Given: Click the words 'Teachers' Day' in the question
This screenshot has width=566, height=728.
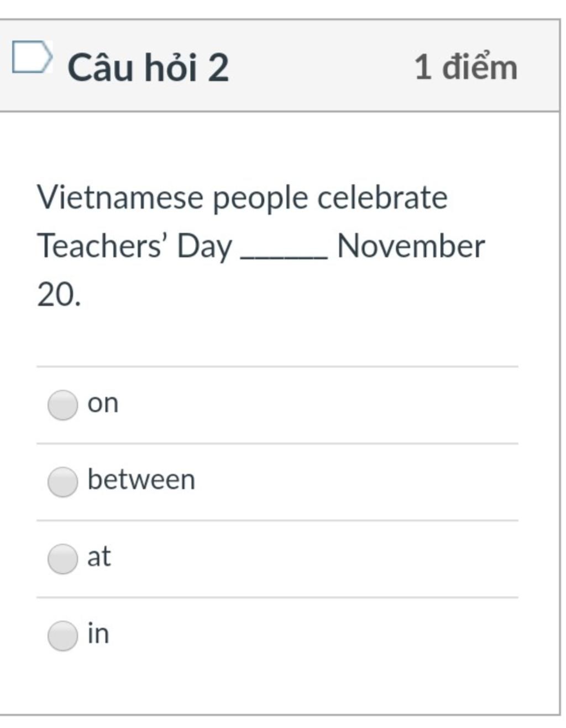Looking at the screenshot, I should pos(135,247).
